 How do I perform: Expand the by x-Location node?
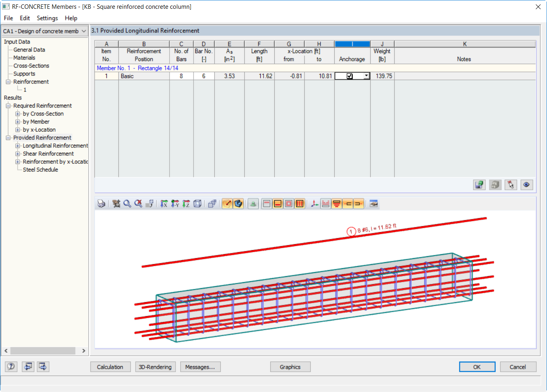click(x=18, y=130)
